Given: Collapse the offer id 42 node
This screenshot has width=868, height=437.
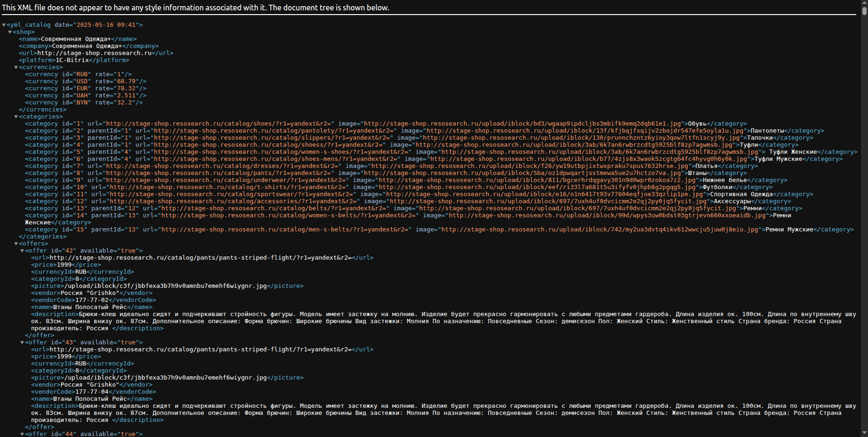Looking at the screenshot, I should tap(22, 251).
